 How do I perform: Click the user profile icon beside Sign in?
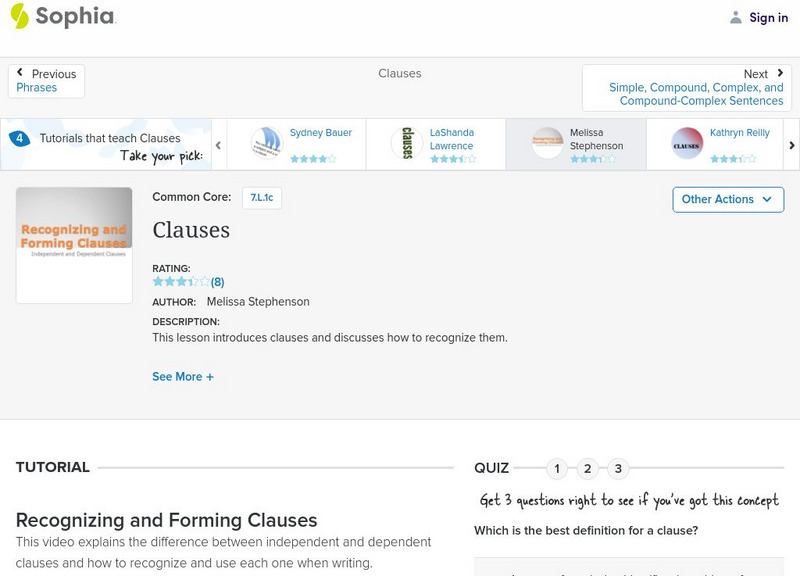[x=736, y=17]
